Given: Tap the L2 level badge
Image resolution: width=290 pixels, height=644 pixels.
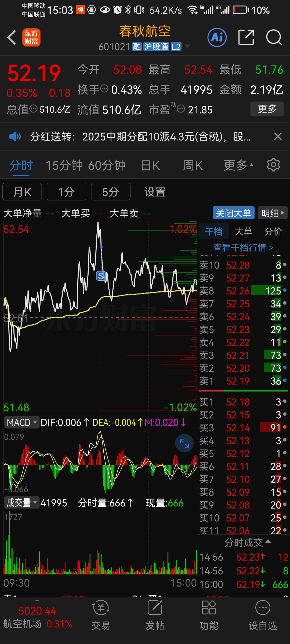Looking at the screenshot, I should click(x=176, y=47).
